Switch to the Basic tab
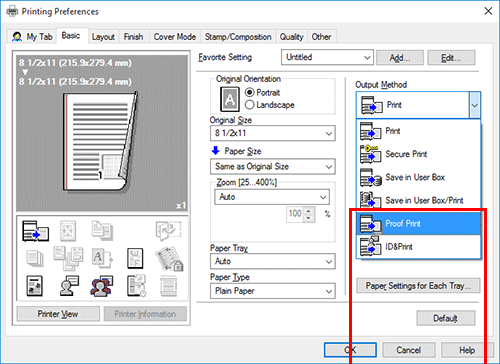This screenshot has width=500, height=364. 71,35
